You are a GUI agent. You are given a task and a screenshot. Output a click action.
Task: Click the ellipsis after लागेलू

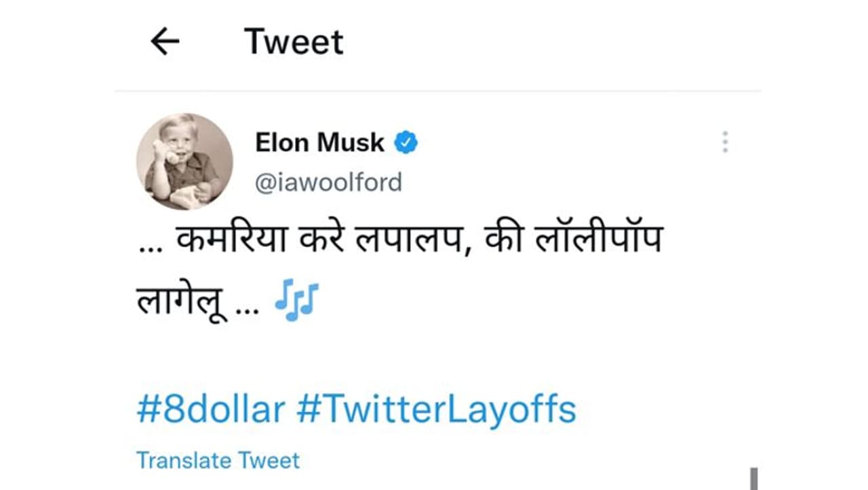(x=247, y=309)
